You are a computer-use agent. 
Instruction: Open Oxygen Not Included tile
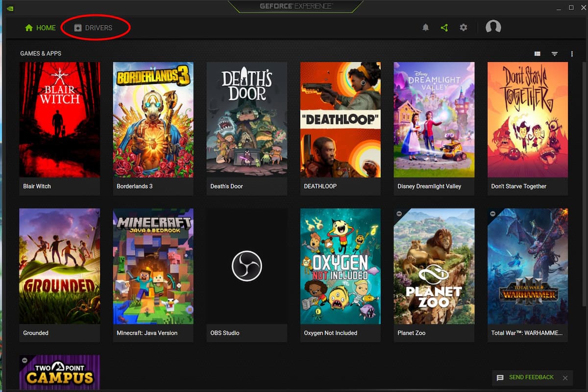point(341,275)
